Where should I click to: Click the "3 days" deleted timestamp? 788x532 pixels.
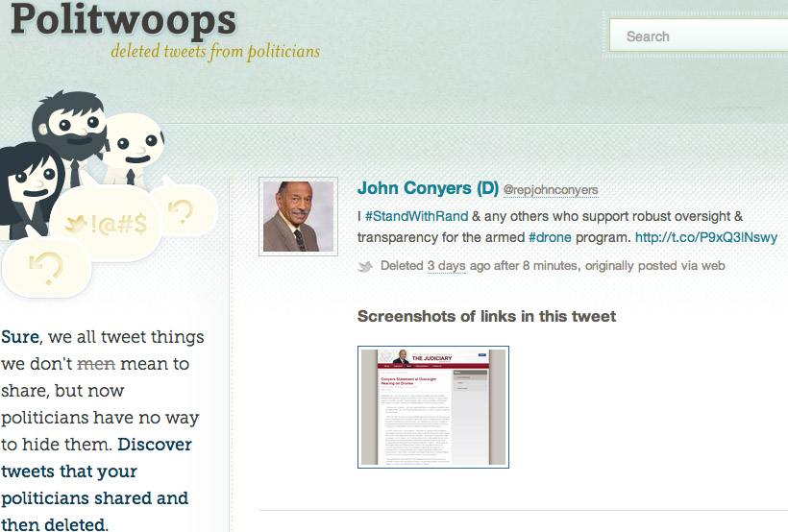tap(446, 266)
